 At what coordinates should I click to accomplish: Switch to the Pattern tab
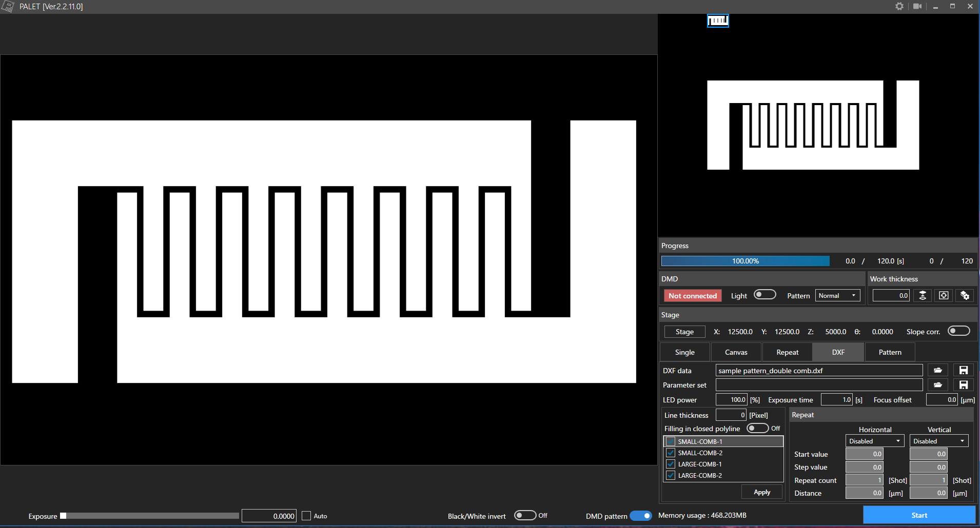coord(890,352)
